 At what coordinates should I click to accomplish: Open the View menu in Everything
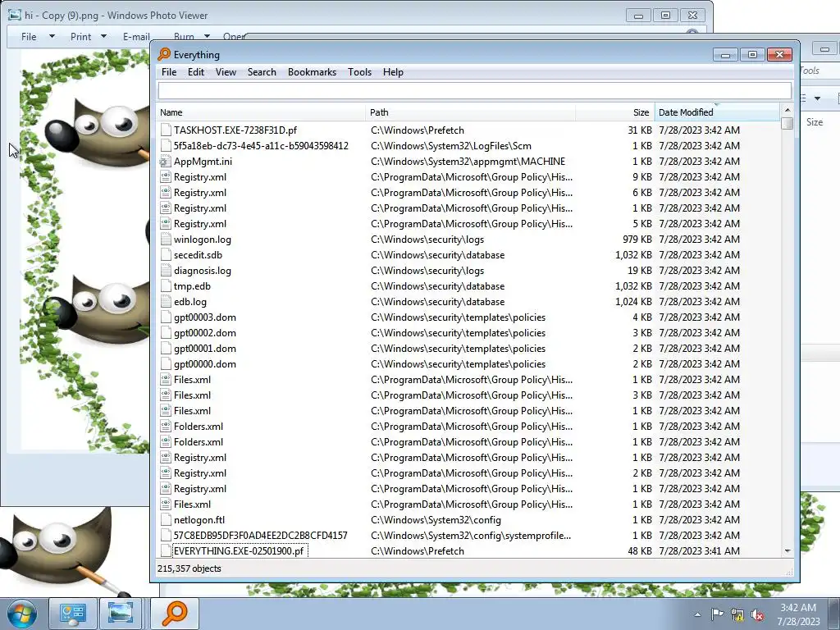click(226, 72)
